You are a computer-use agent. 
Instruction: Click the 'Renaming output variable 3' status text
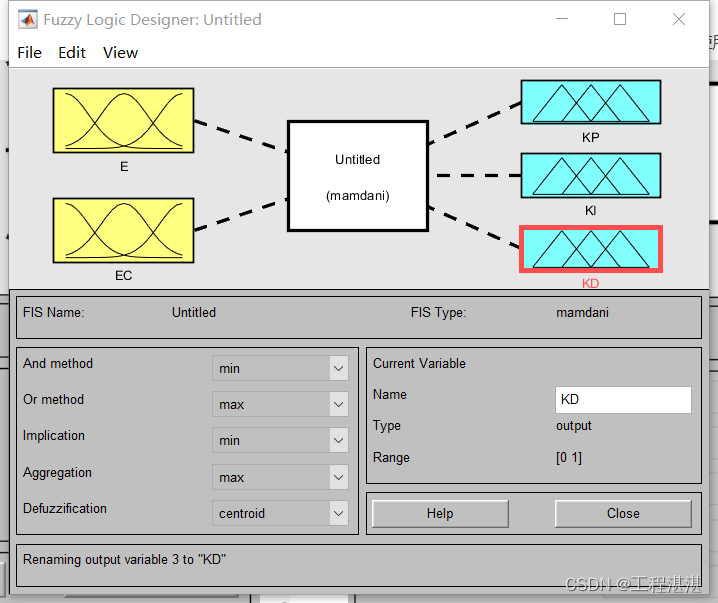pyautogui.click(x=125, y=560)
